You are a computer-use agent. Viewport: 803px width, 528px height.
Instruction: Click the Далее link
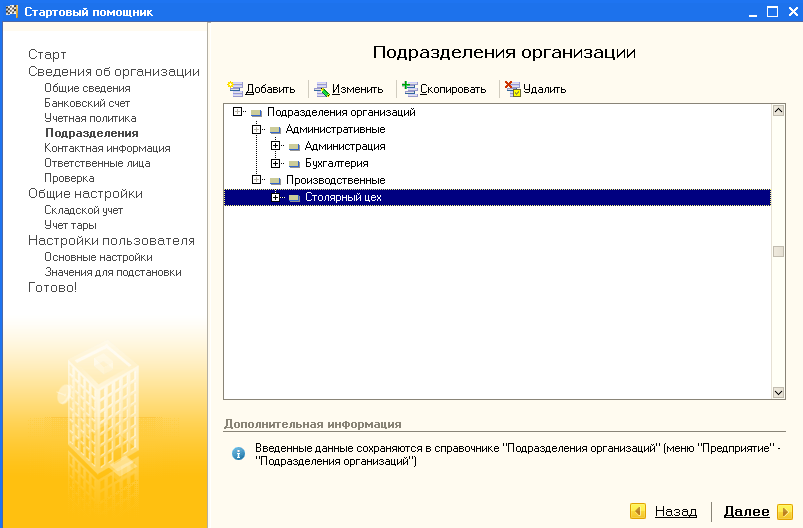pos(746,511)
